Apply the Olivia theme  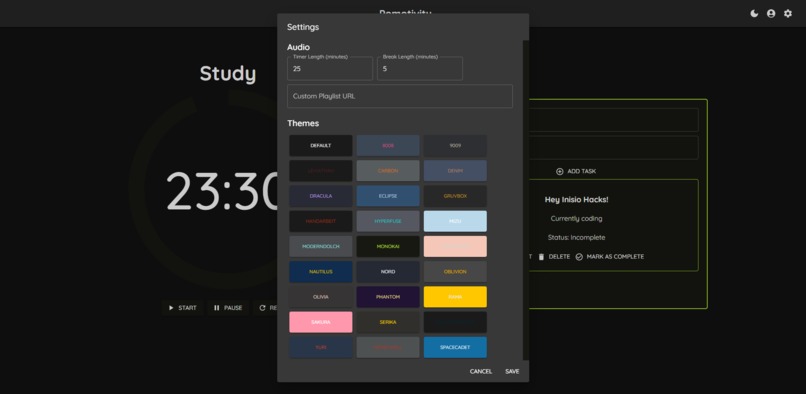[x=321, y=297]
